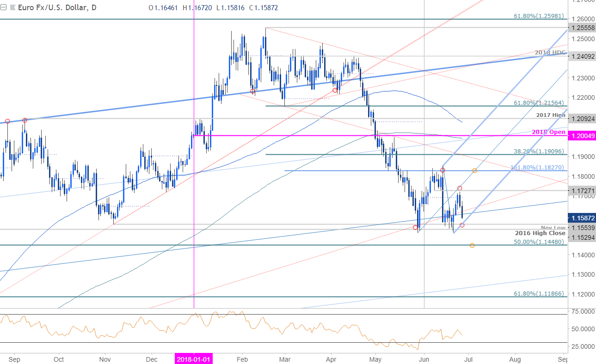
Task: Click the 38.20%(1.19096) retracement label
Action: tap(540, 151)
